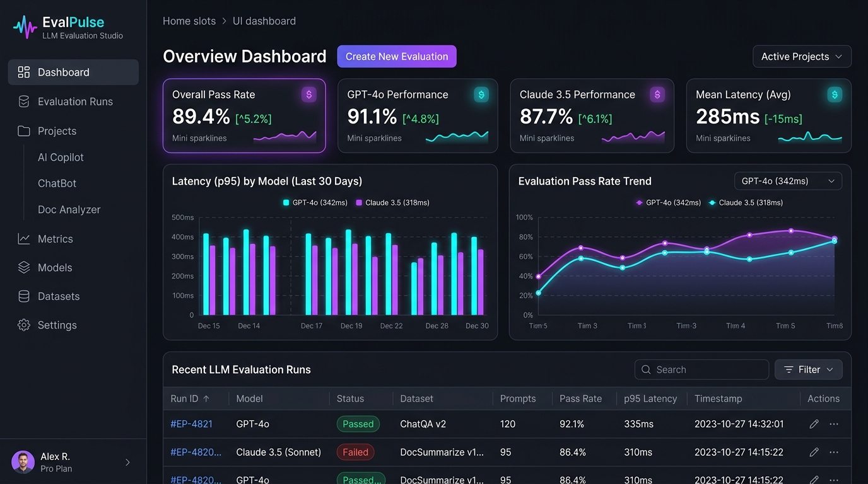Select the Models stacked-layers icon
Image resolution: width=868 pixels, height=484 pixels.
pyautogui.click(x=24, y=267)
